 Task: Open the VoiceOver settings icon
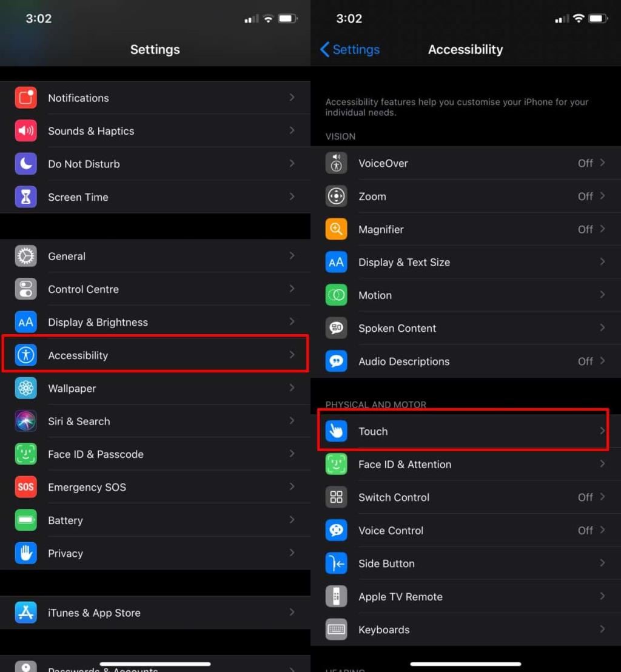336,163
